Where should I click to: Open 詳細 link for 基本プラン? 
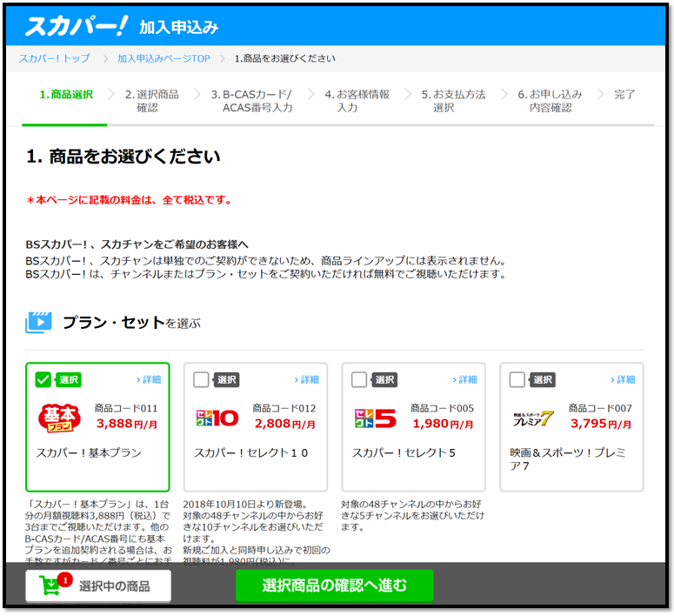[149, 379]
